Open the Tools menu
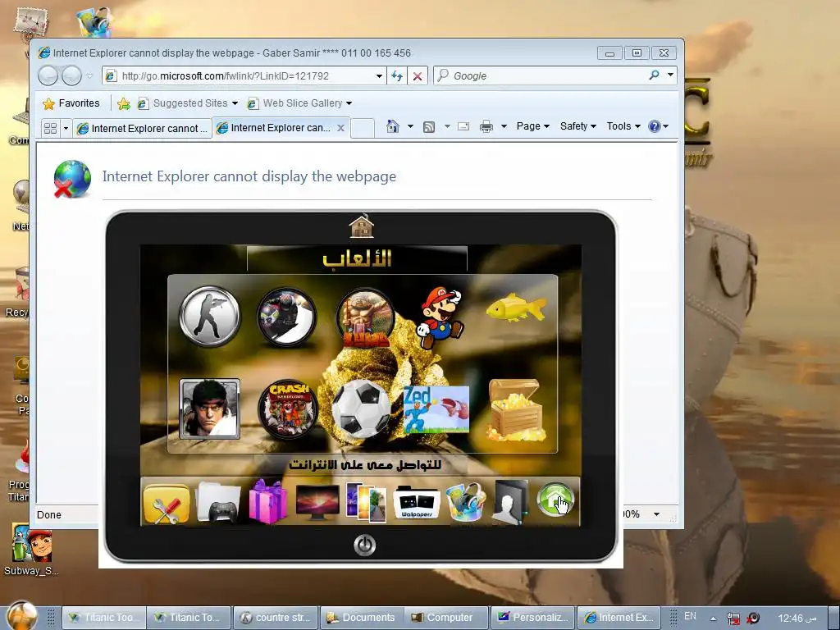The image size is (840, 630). (623, 126)
